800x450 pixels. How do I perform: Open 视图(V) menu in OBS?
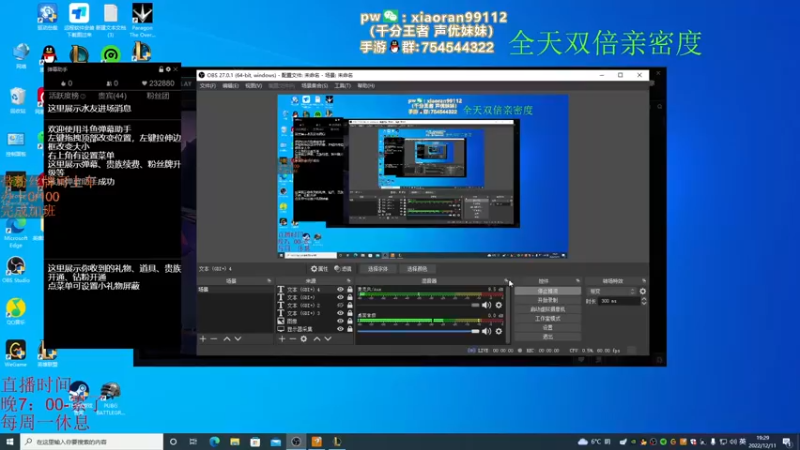(254, 86)
